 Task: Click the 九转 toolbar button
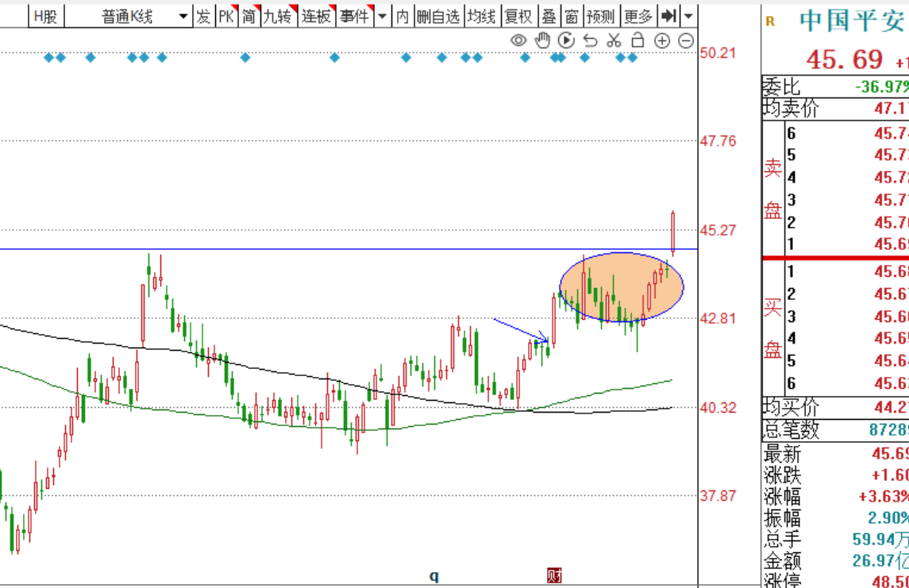(279, 16)
